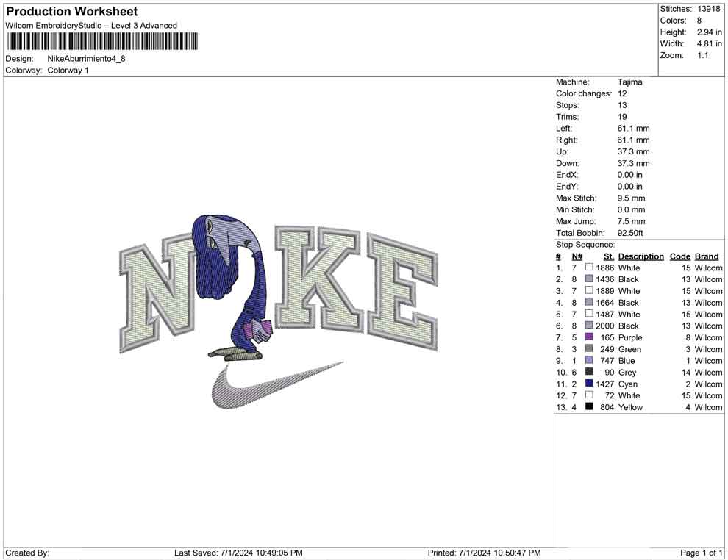Click the Code column header
728x560 pixels.
[x=680, y=256]
